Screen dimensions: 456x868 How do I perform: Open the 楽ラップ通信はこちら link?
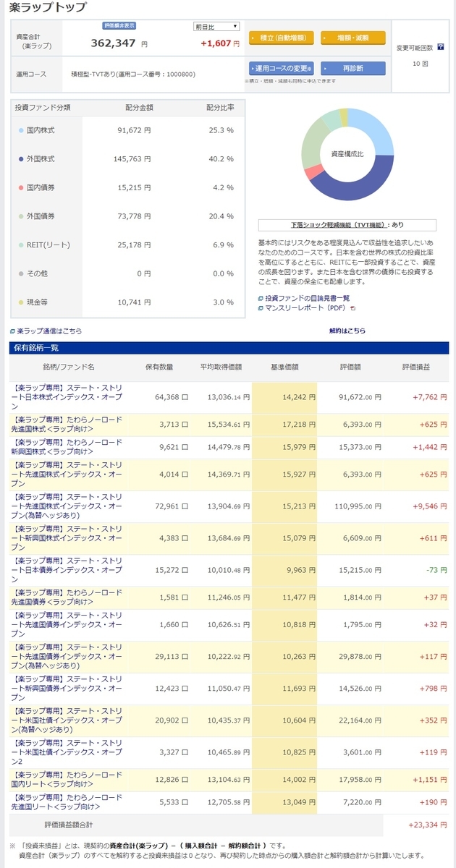pos(49,331)
